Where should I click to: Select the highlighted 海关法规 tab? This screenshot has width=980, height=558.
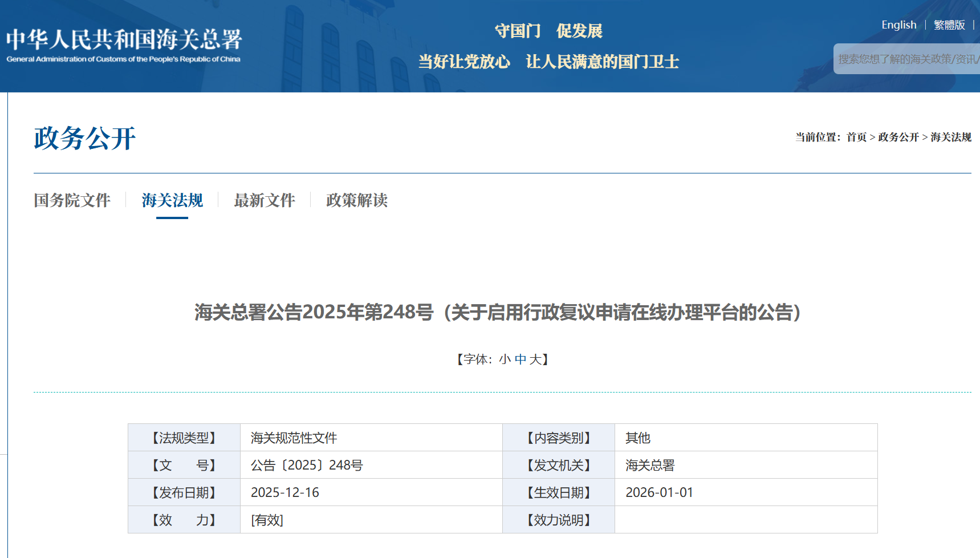coord(172,200)
